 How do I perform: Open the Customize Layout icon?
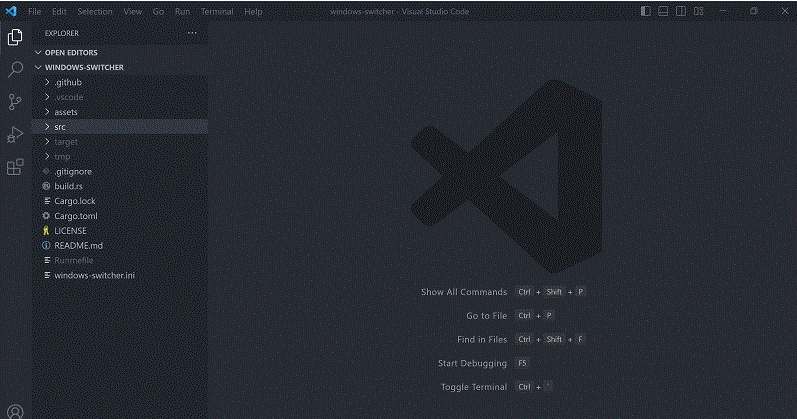[x=699, y=11]
